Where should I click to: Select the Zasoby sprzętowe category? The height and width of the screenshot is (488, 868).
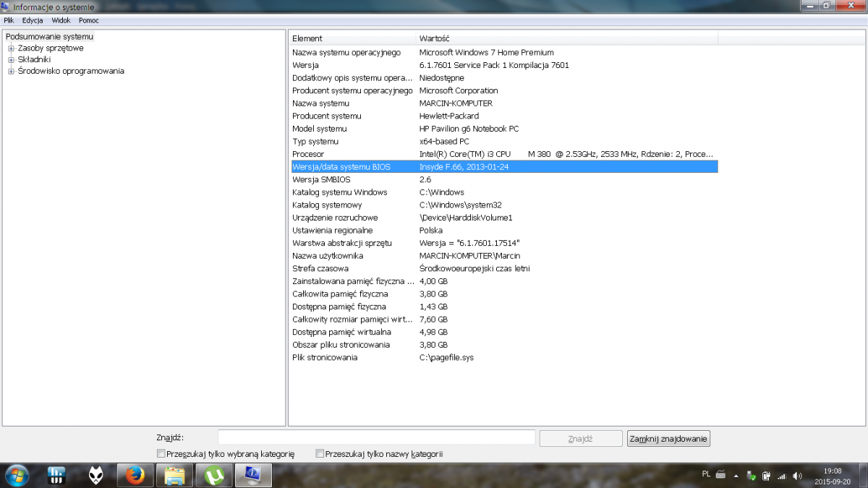tap(51, 48)
